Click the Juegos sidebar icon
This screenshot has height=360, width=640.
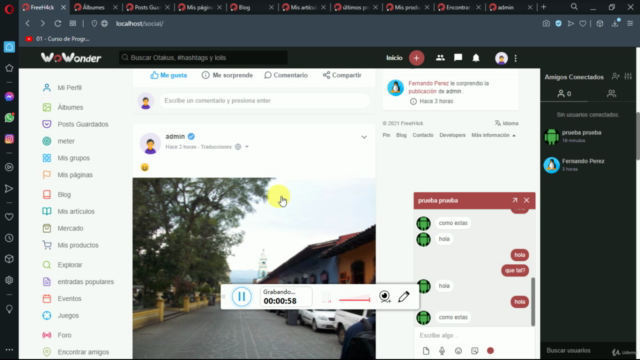click(x=47, y=316)
